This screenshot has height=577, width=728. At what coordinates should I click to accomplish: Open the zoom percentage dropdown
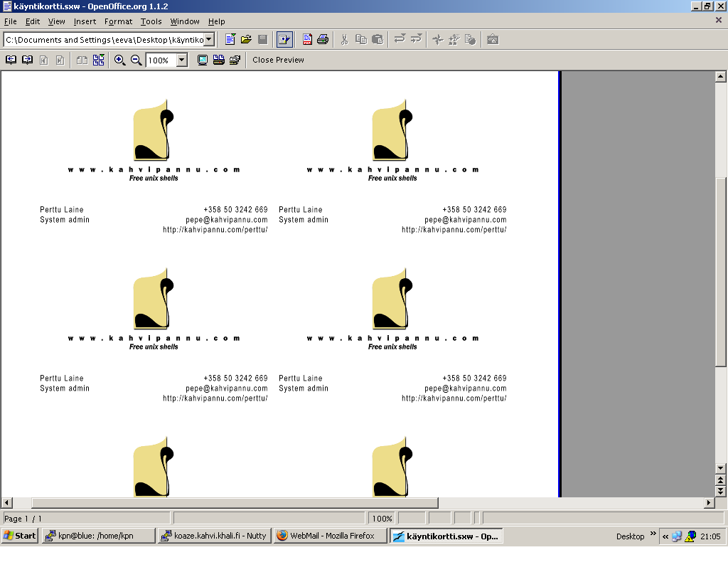[x=182, y=60]
